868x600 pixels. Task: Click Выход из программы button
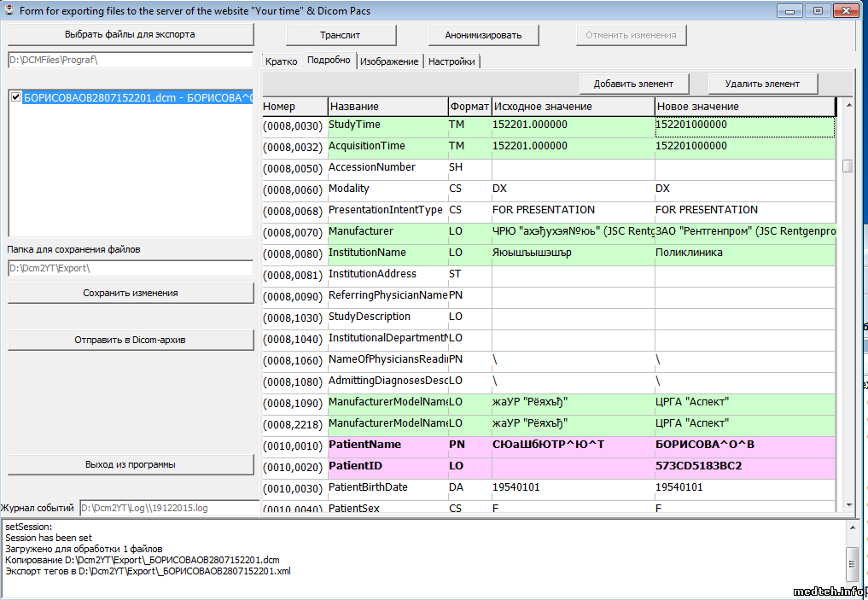(x=131, y=464)
